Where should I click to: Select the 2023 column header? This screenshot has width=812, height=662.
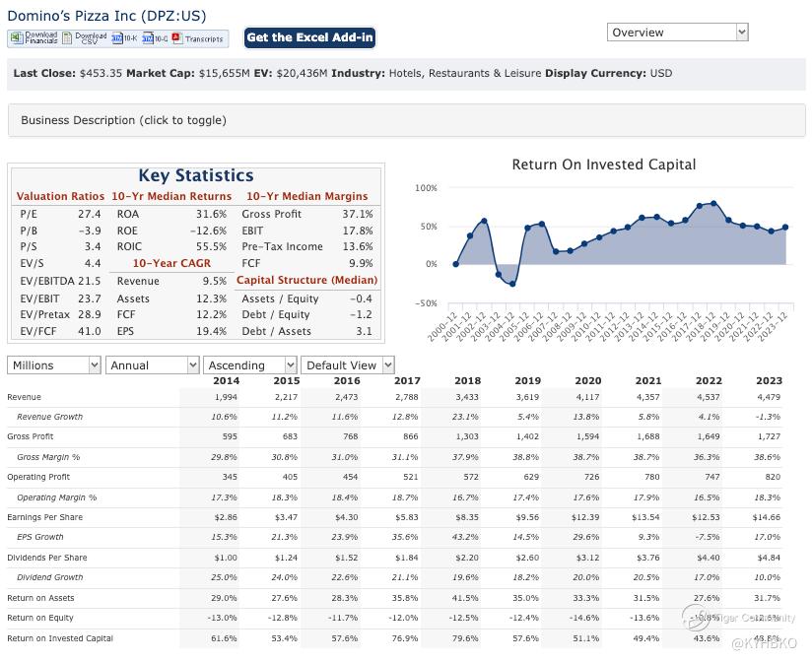pyautogui.click(x=768, y=380)
